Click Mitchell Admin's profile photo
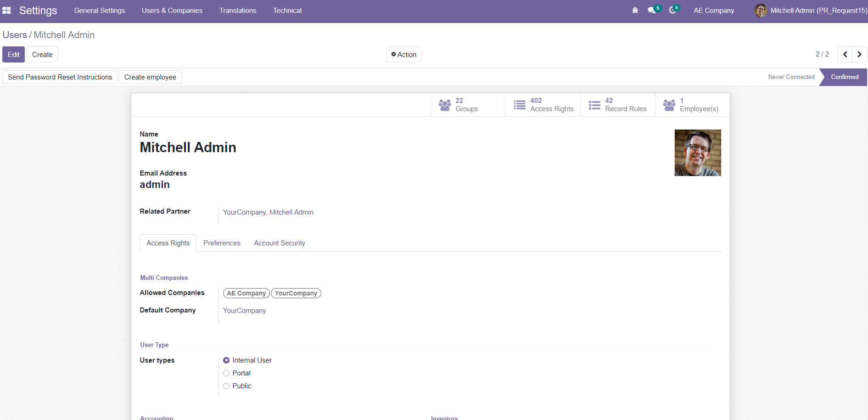868x420 pixels. (697, 153)
